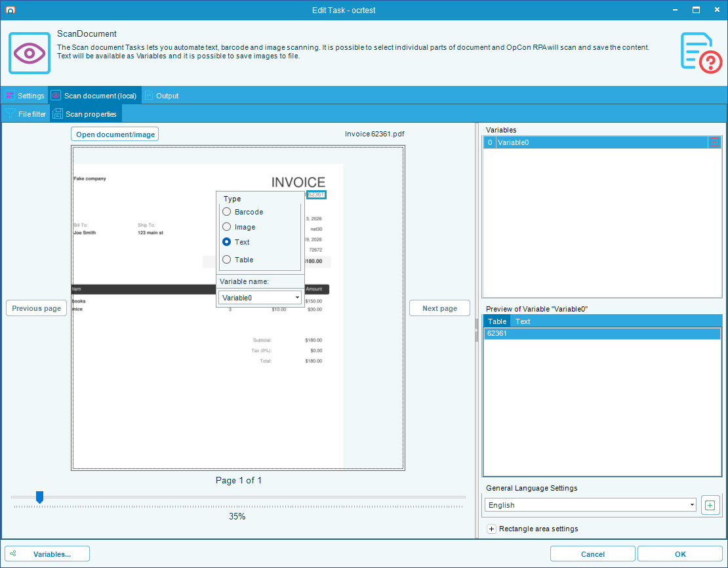Image resolution: width=728 pixels, height=568 pixels.
Task: Delete Variable0 with the red icon
Action: (x=714, y=142)
